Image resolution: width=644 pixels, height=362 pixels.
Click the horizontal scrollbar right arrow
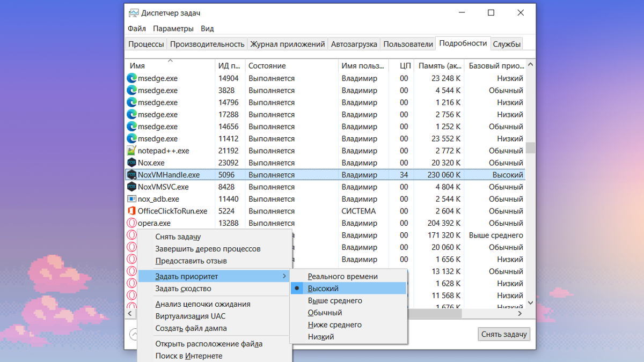pyautogui.click(x=520, y=313)
